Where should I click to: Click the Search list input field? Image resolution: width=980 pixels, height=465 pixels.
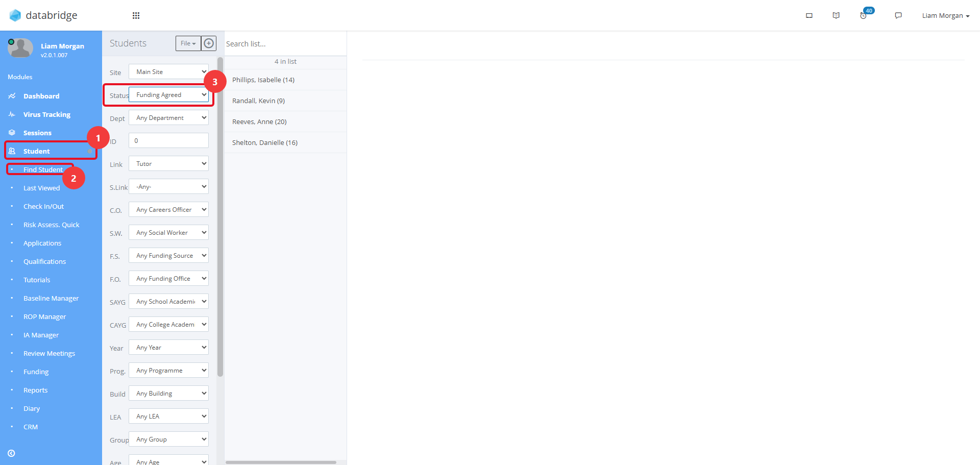click(285, 44)
